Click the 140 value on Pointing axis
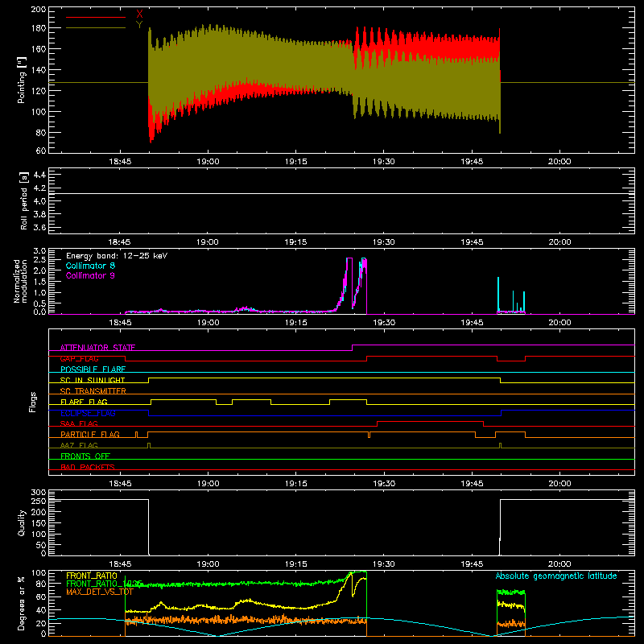This screenshot has width=644, height=644. click(x=39, y=70)
